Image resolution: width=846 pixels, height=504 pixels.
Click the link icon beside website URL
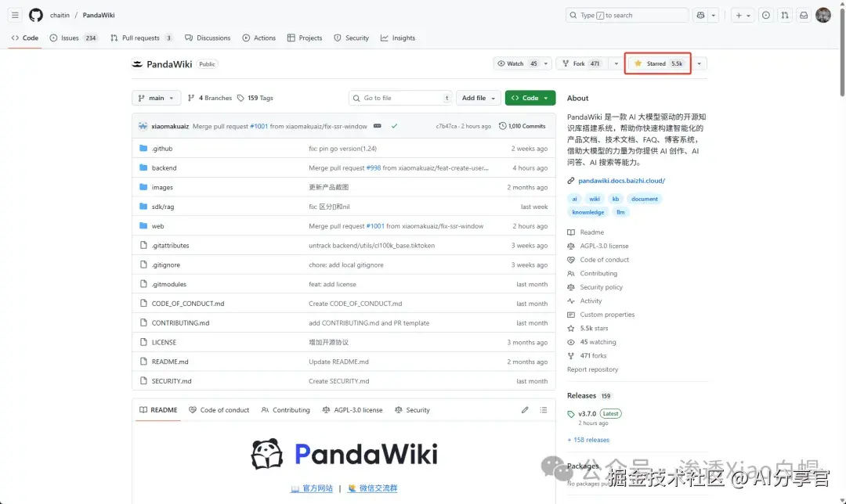pos(571,181)
